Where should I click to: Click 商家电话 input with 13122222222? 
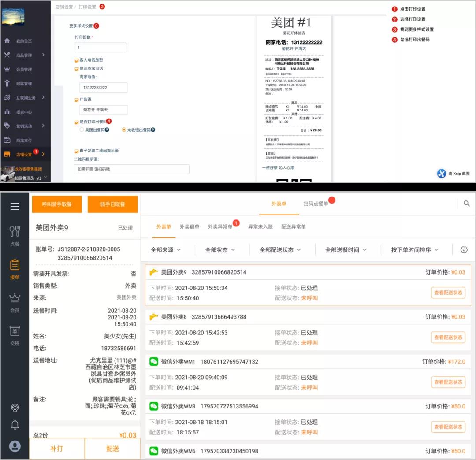pos(103,87)
